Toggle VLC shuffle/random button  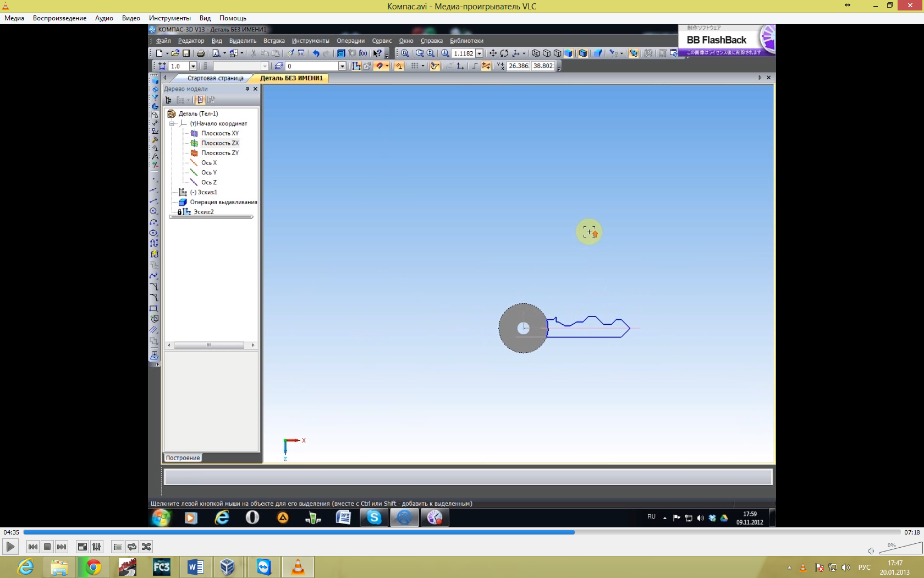146,547
